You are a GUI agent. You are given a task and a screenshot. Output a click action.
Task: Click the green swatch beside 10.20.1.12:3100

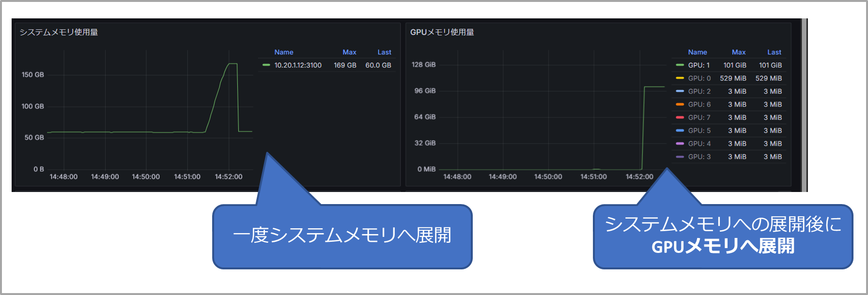[266, 65]
